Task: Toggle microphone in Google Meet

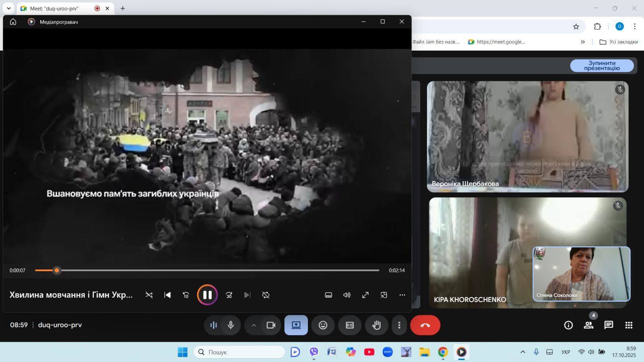Action: (231, 325)
